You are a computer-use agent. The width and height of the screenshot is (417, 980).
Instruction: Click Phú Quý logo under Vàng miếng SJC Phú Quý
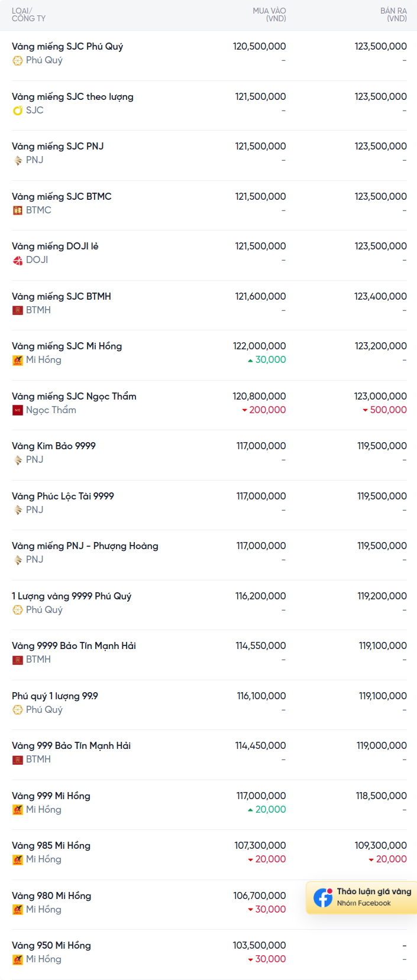coord(18,60)
